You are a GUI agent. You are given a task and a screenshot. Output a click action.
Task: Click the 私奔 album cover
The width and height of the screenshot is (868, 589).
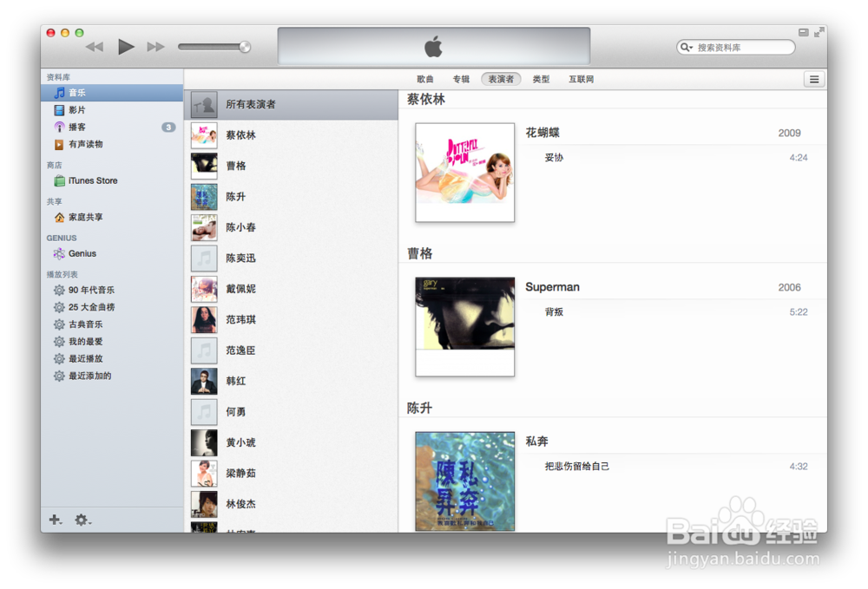(x=465, y=481)
